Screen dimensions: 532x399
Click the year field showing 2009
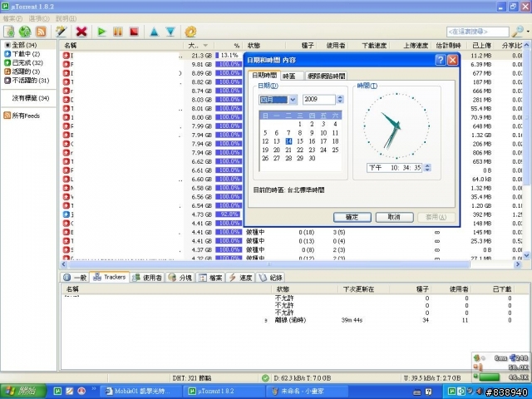coord(319,100)
